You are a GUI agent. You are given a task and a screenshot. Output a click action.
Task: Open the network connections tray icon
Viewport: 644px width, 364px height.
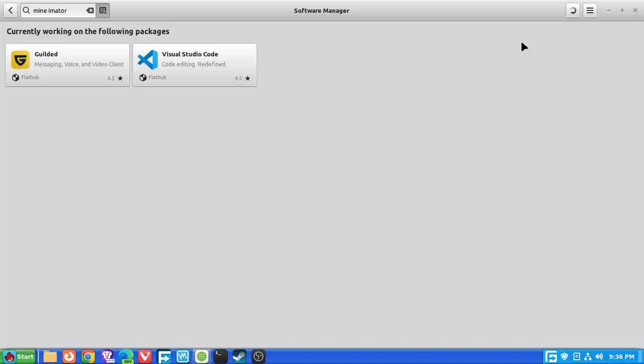[x=588, y=356]
